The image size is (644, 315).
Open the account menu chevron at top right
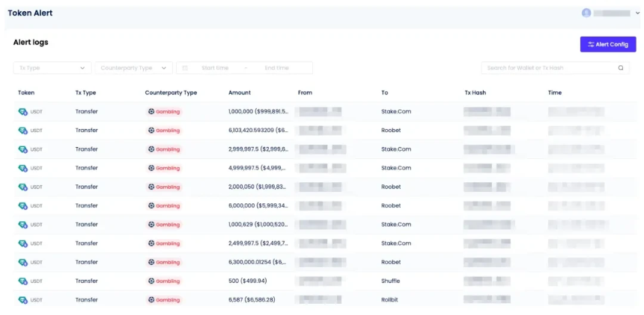click(637, 13)
